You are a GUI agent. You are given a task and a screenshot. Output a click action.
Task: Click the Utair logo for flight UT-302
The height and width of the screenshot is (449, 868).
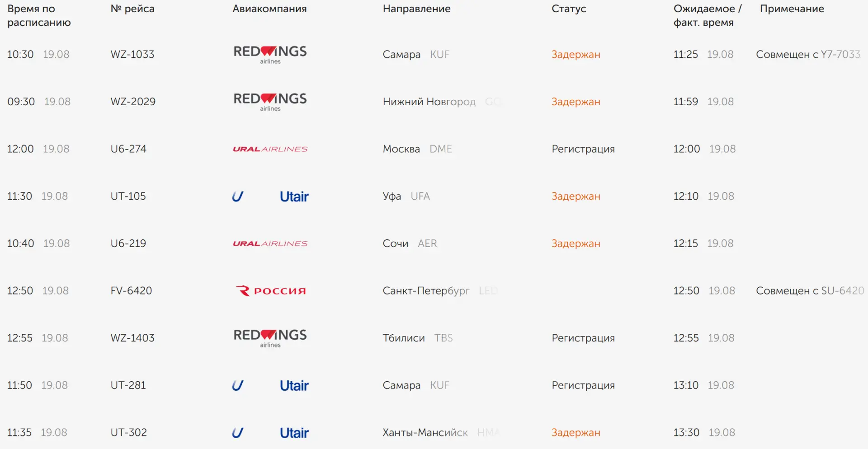270,433
